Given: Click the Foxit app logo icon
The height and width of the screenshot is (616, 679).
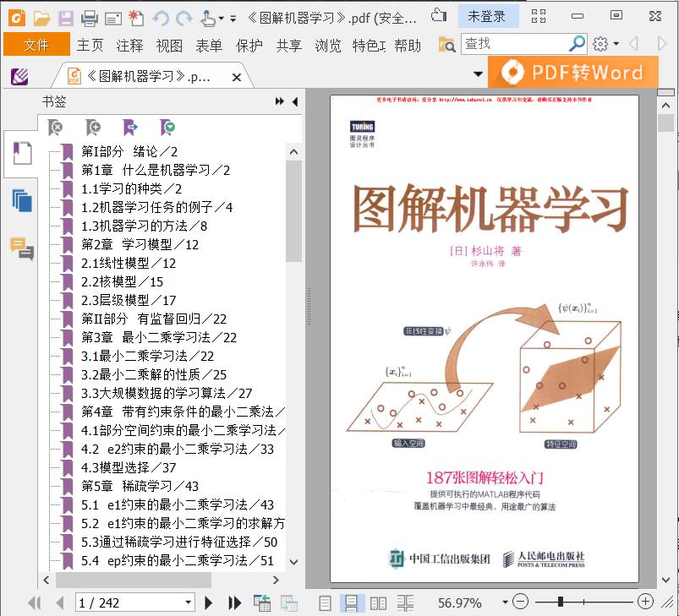Looking at the screenshot, I should pos(16,19).
